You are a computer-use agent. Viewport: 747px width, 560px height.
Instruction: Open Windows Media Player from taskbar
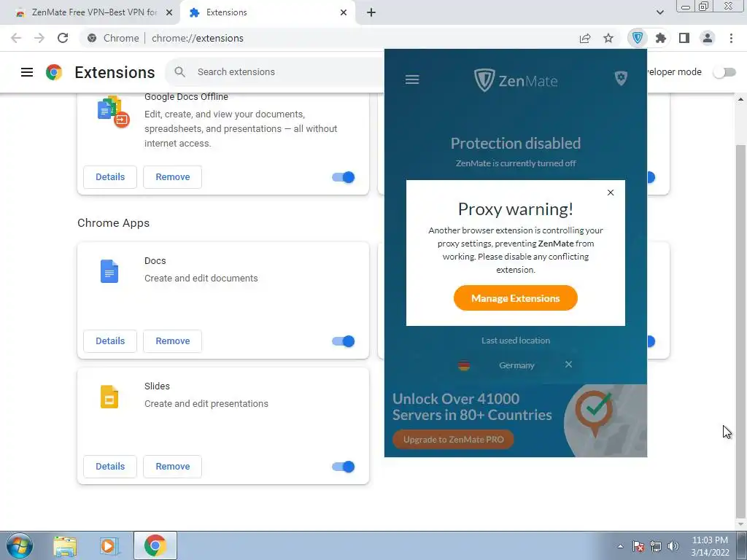coord(109,545)
